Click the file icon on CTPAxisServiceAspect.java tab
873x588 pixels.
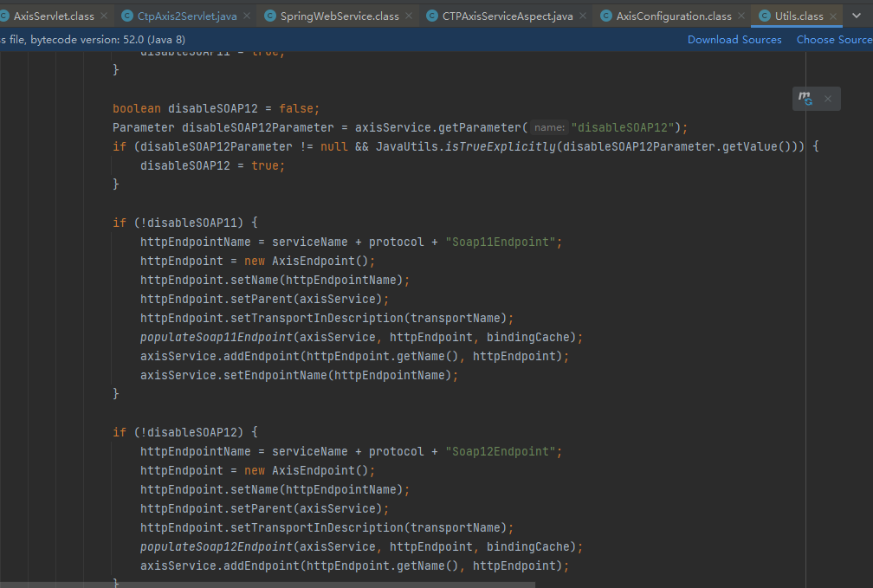click(x=432, y=16)
